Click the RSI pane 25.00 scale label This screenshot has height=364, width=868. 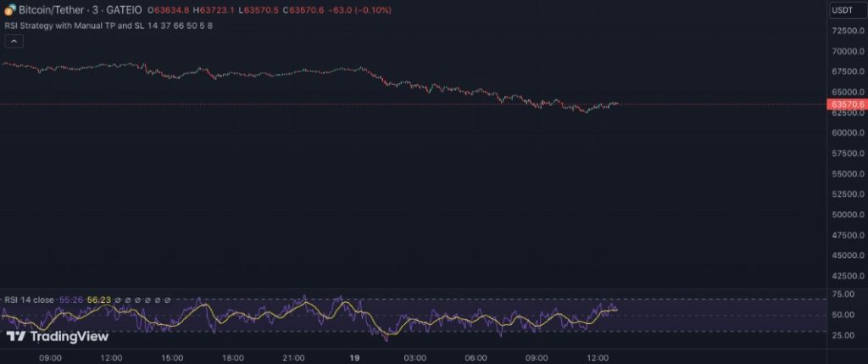(x=843, y=335)
